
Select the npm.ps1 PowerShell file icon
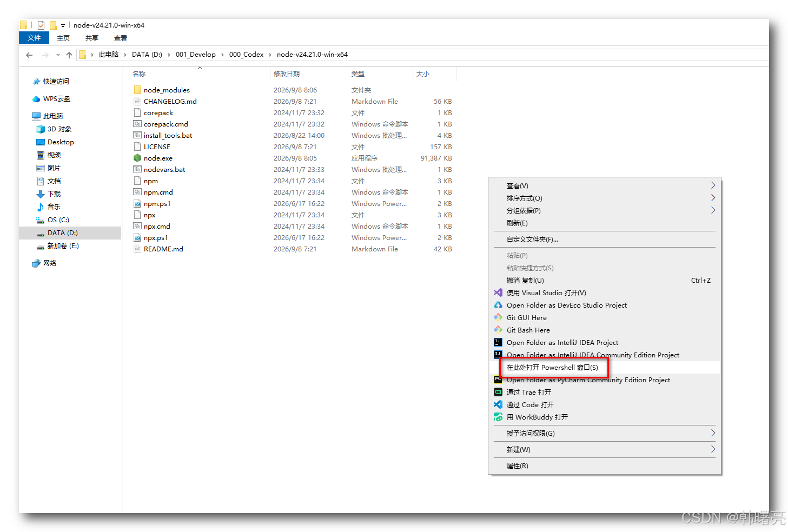(137, 203)
